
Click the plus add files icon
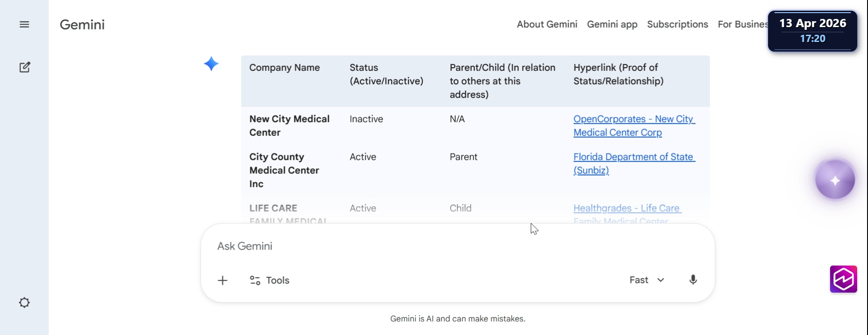222,280
